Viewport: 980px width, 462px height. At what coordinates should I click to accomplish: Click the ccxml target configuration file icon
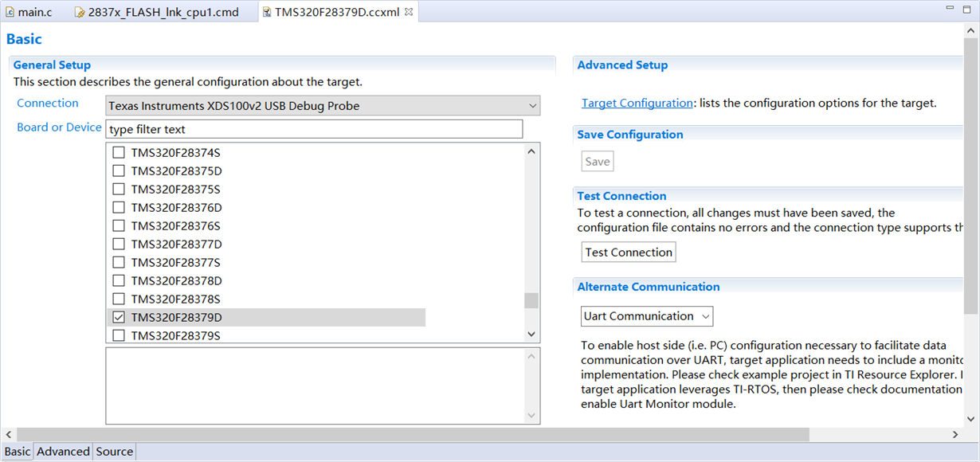click(x=267, y=13)
